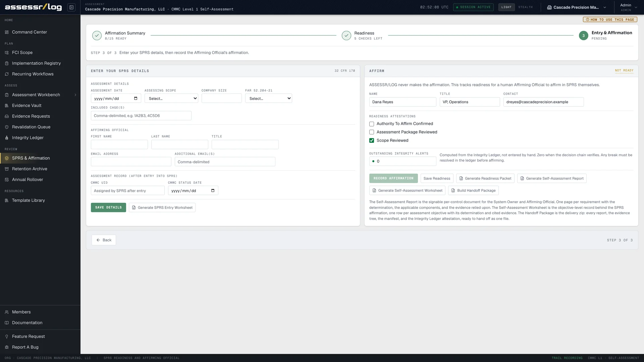This screenshot has width=644, height=362.
Task: Click the Company Size input field
Action: [222, 99]
